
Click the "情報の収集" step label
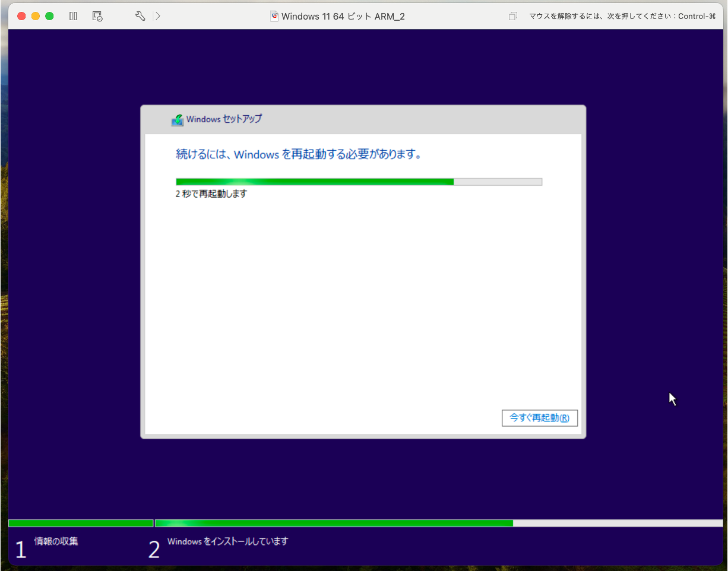56,541
